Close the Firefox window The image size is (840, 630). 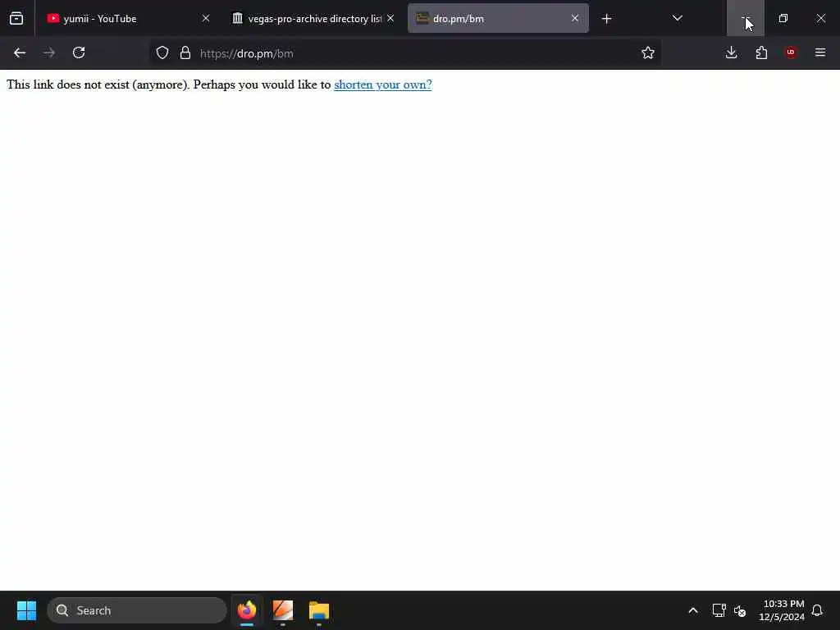(820, 18)
